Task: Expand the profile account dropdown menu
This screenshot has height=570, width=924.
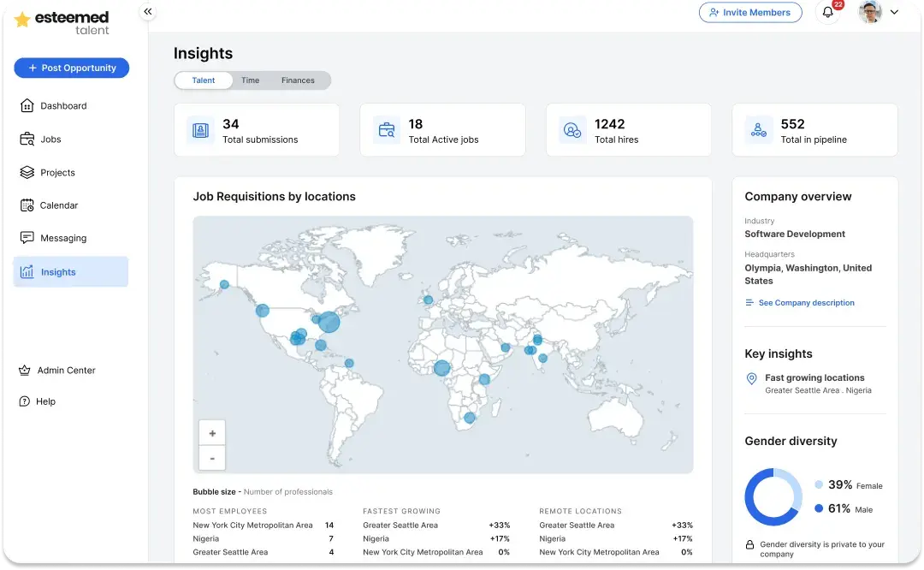Action: click(895, 12)
